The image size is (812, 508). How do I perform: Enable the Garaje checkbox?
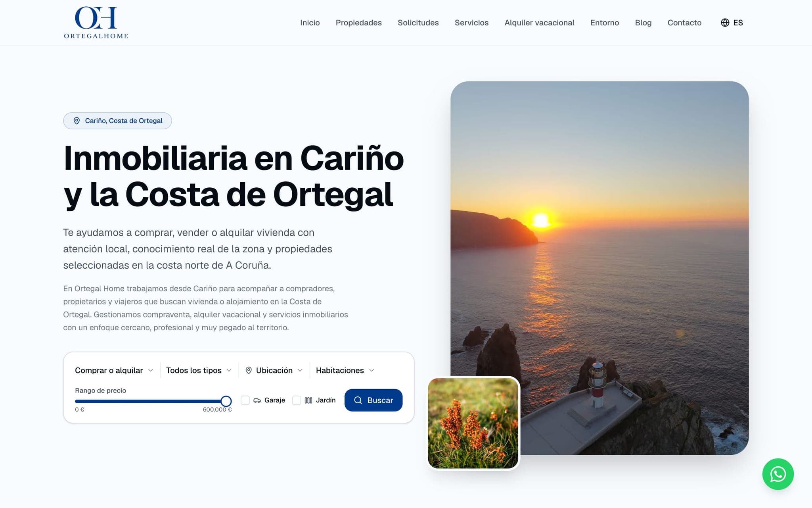245,400
